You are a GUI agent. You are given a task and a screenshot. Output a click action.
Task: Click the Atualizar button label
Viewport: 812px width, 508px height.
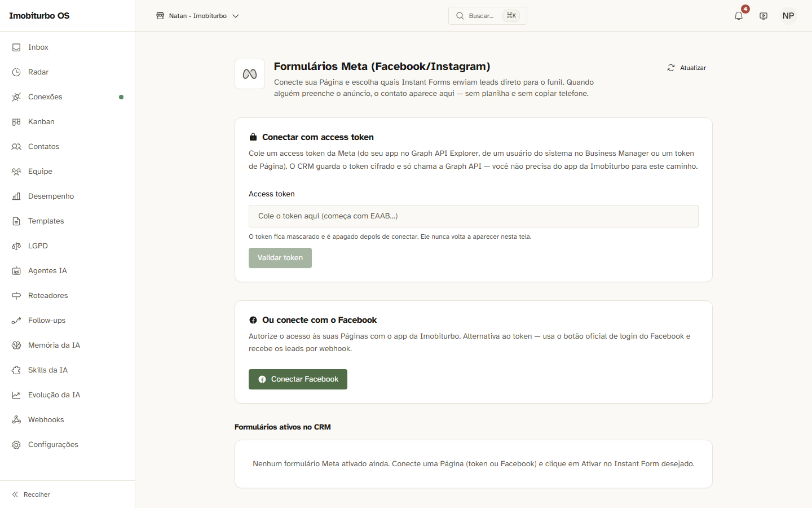[693, 68]
